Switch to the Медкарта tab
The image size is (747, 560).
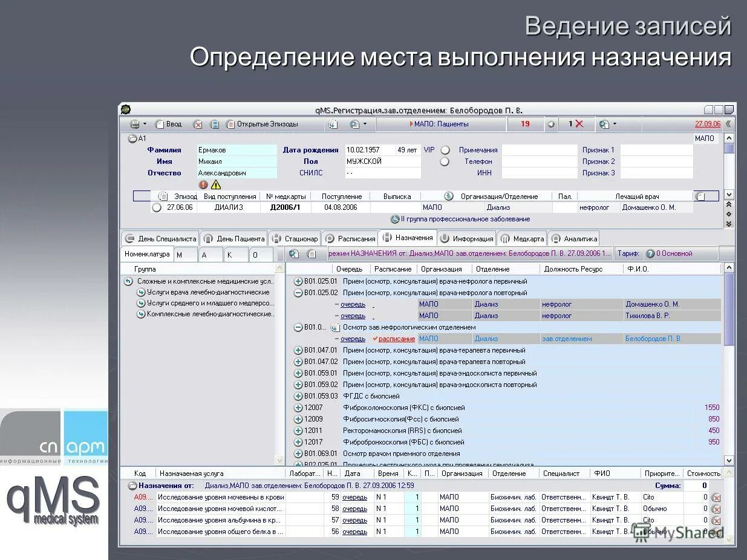(522, 238)
